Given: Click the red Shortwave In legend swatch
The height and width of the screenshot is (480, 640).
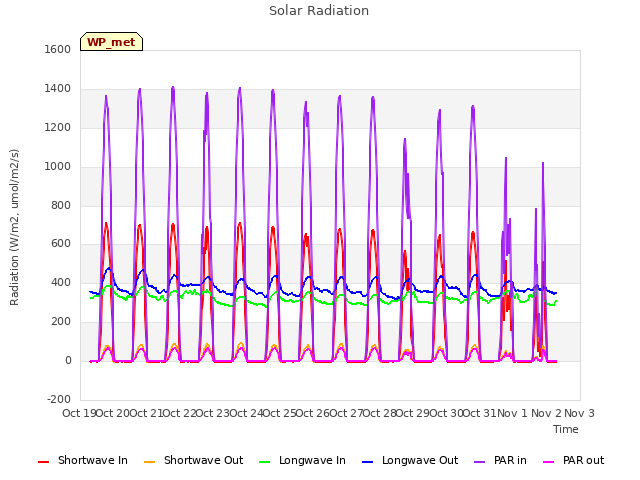Looking at the screenshot, I should 43,462.
